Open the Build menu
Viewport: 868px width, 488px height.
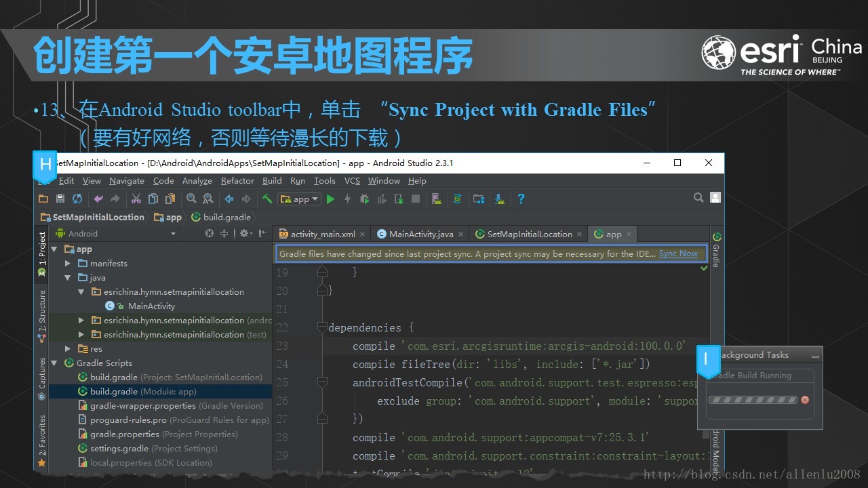coord(272,180)
